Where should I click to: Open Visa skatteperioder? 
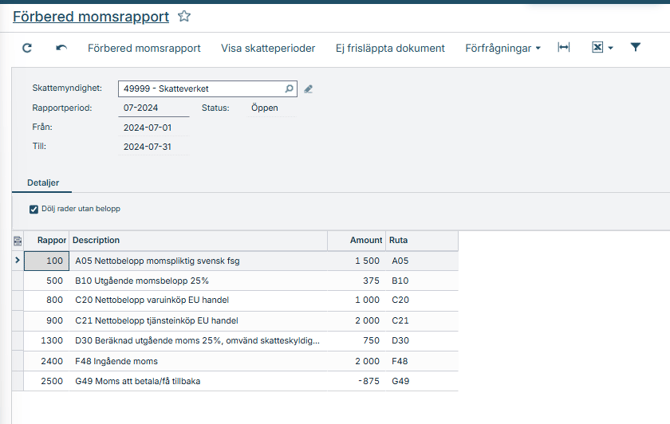pyautogui.click(x=268, y=48)
